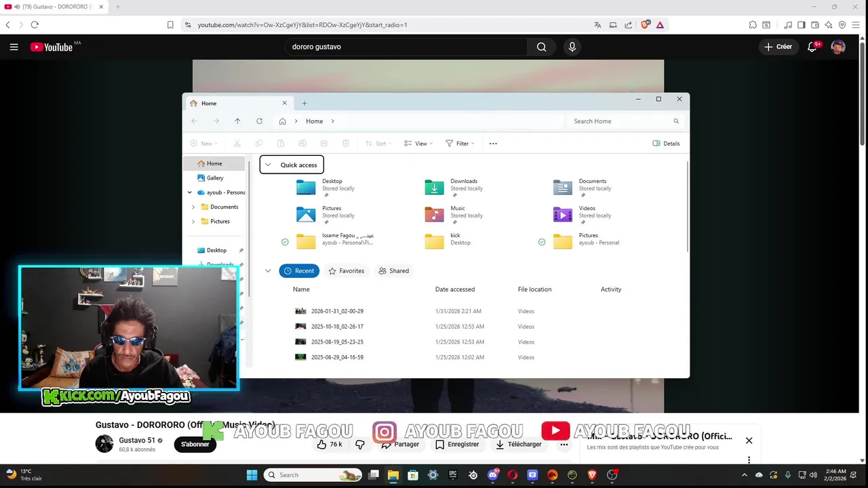
Task: Switch to the Shared tab
Action: (x=394, y=271)
